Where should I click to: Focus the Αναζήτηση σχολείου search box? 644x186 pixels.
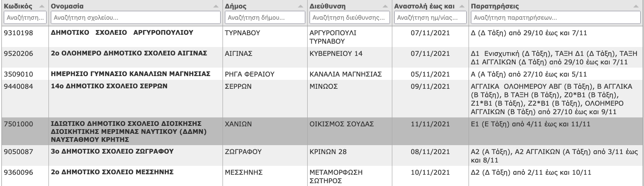tap(135, 17)
